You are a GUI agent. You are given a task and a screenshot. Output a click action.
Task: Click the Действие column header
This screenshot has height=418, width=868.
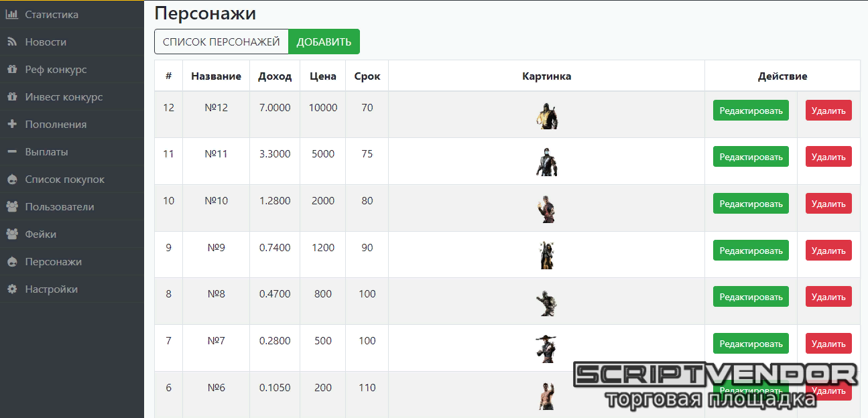783,76
